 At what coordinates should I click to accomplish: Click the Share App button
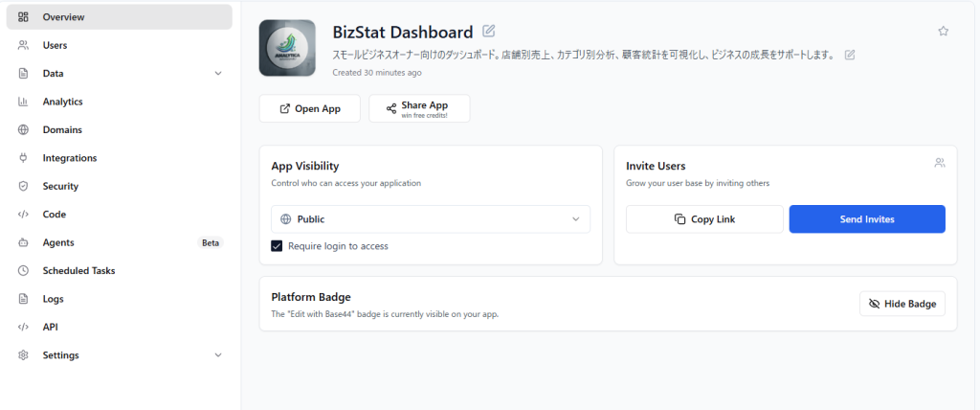point(418,109)
